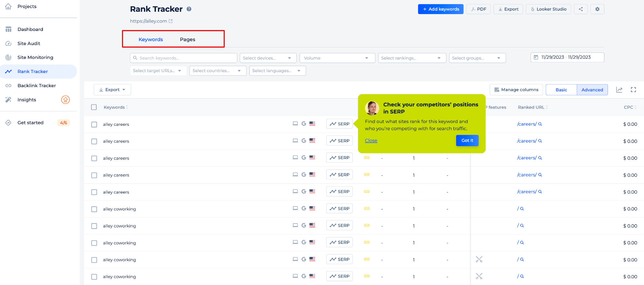The width and height of the screenshot is (644, 285).
Task: Click the SERP button in fifth alley careers row
Action: tap(340, 191)
